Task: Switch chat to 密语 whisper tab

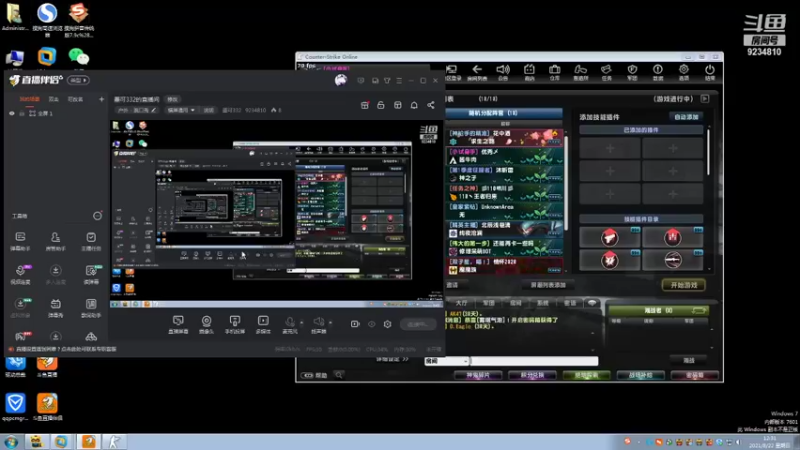Action: (x=569, y=303)
